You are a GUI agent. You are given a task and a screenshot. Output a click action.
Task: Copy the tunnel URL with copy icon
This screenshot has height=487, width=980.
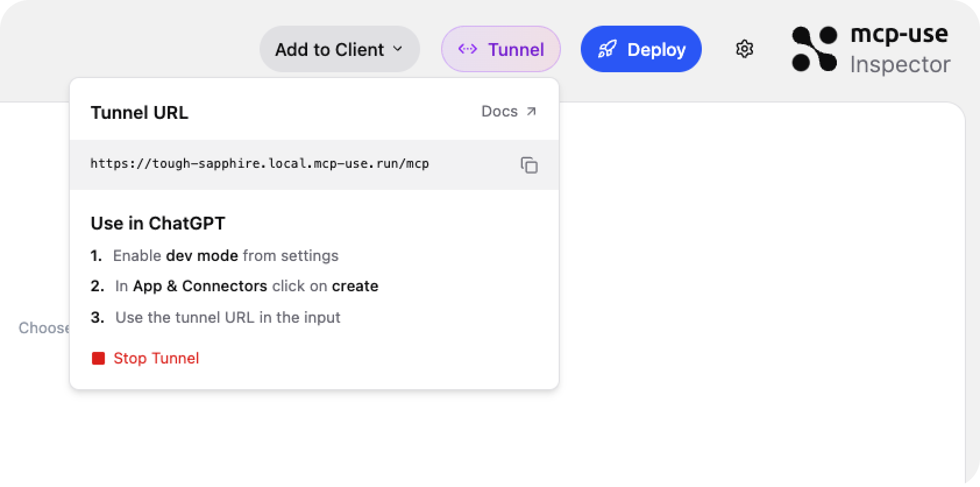pos(529,165)
